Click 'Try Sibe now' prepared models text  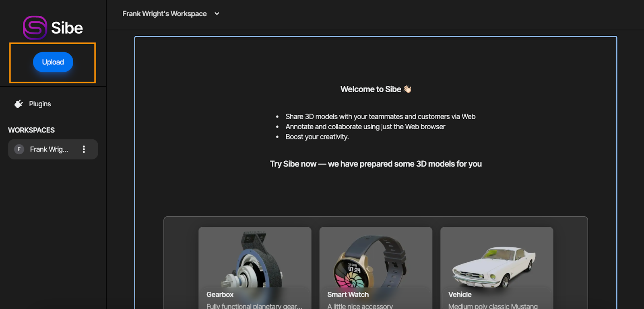tap(376, 164)
